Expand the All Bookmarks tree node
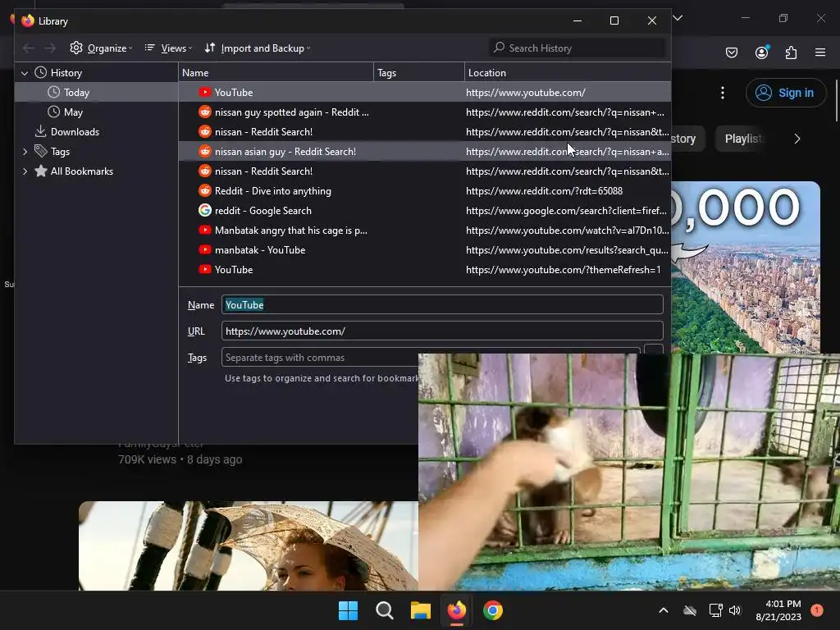840x630 pixels. pos(25,171)
